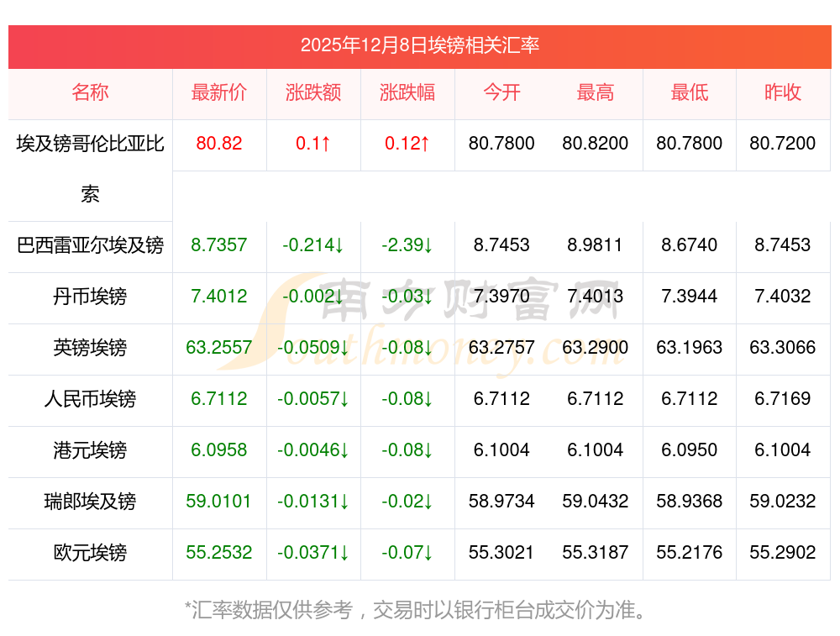Select the 欧元埃镑 row name
The image size is (840, 636).
point(90,553)
